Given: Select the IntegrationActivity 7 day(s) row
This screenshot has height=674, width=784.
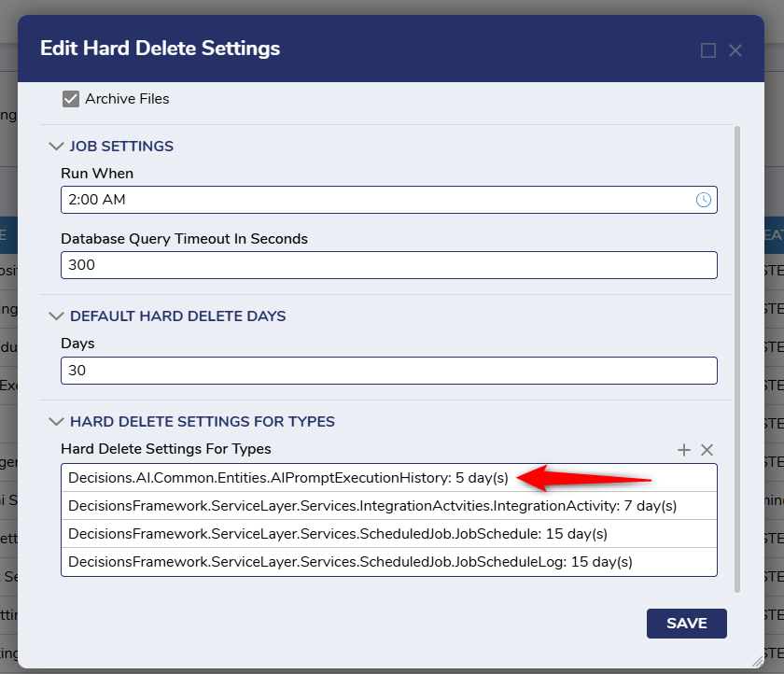Looking at the screenshot, I should click(388, 506).
